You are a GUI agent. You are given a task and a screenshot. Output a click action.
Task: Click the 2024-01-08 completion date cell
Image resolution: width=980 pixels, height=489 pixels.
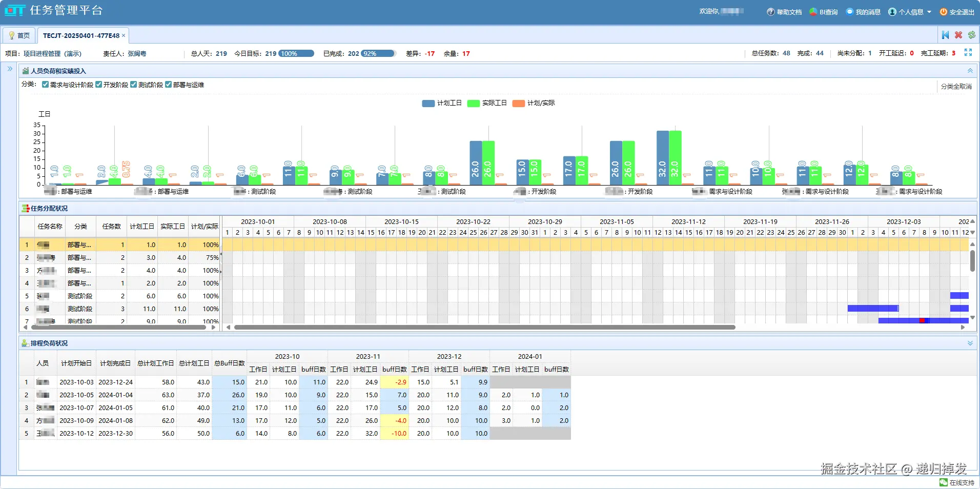115,420
